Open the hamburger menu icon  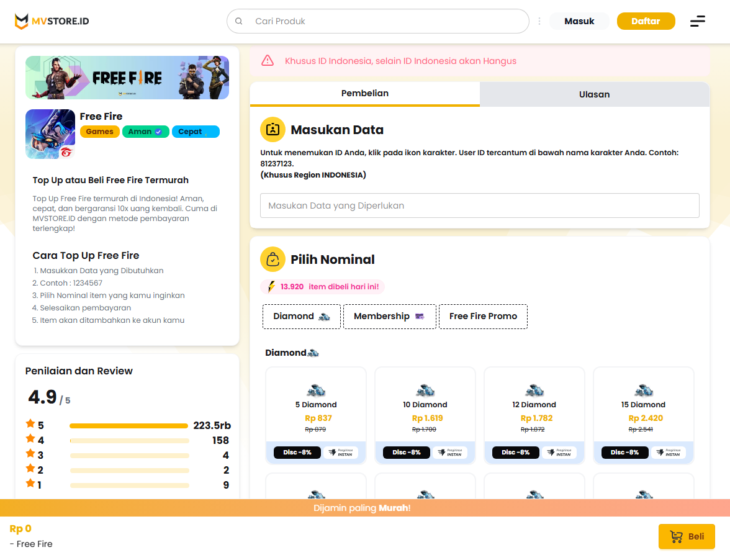(697, 21)
